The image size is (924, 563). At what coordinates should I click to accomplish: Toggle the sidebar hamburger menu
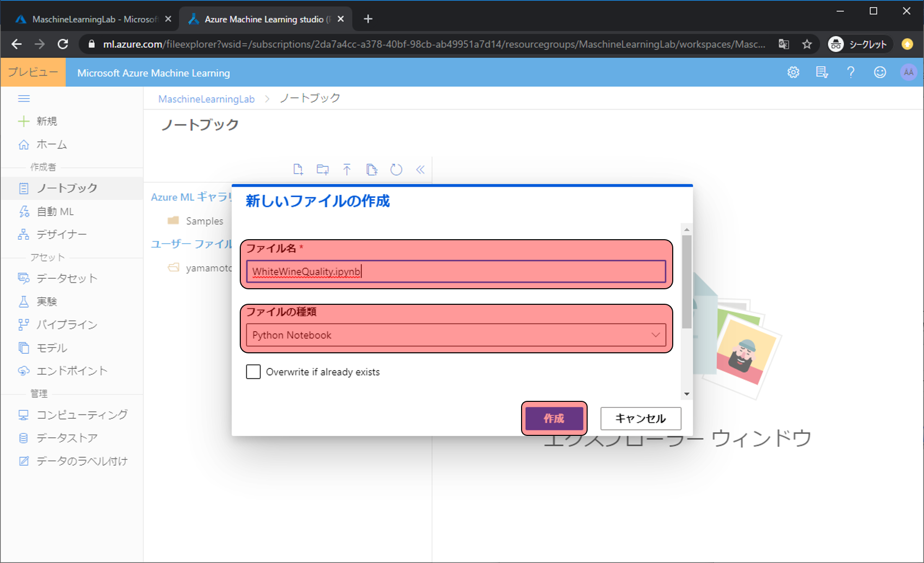[24, 99]
